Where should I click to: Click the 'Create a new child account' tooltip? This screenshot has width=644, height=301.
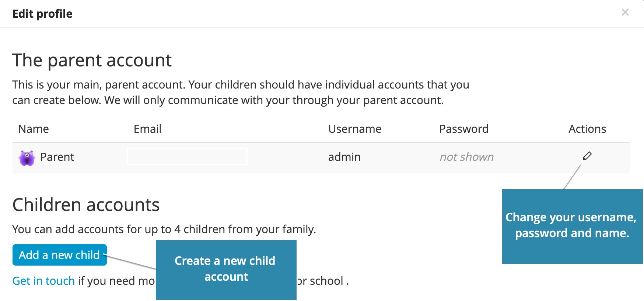pyautogui.click(x=226, y=269)
